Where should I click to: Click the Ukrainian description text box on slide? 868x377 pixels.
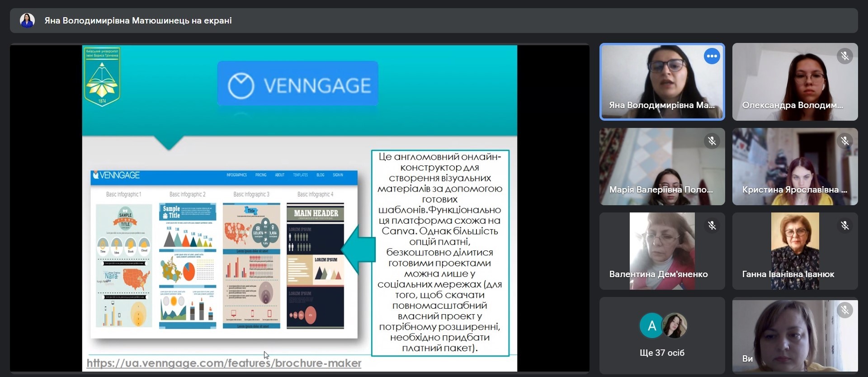[x=440, y=252]
